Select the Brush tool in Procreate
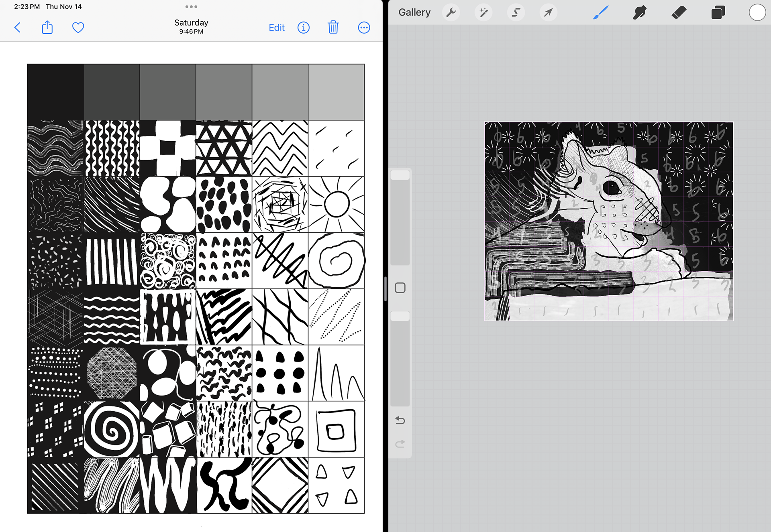The width and height of the screenshot is (771, 532). [601, 12]
